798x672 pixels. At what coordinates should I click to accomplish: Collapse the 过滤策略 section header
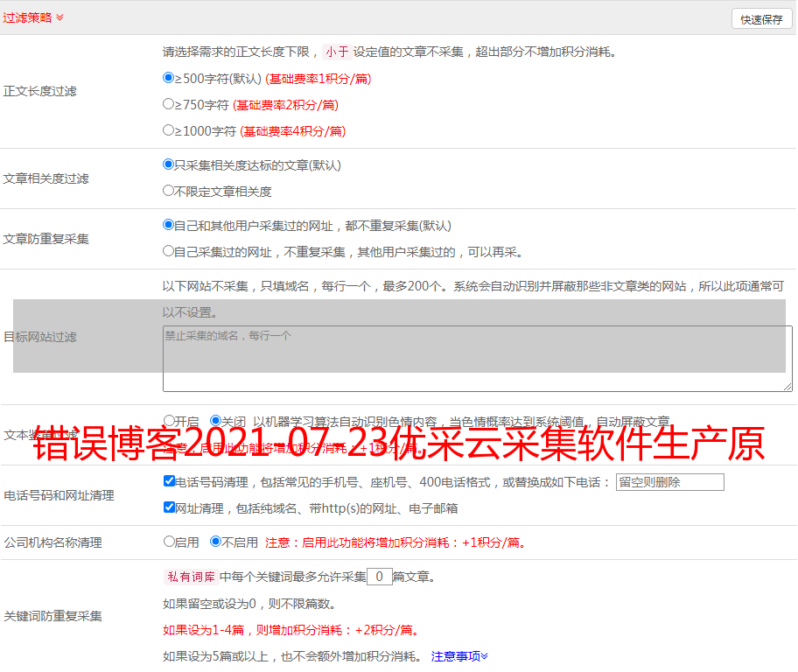coord(33,17)
